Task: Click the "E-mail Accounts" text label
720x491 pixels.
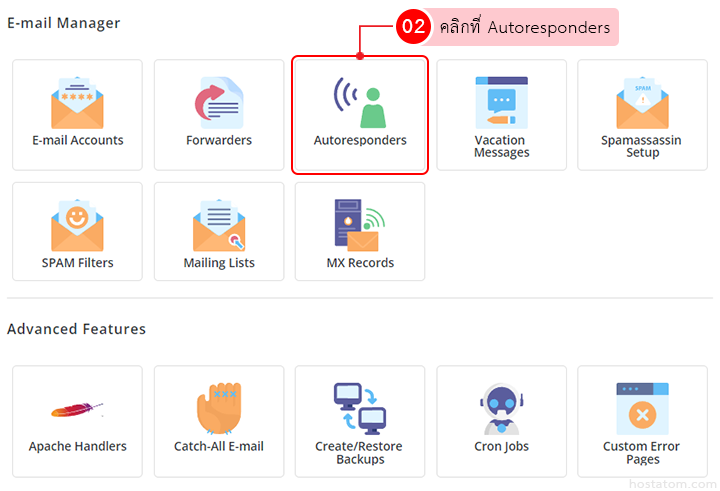Action: (x=77, y=141)
